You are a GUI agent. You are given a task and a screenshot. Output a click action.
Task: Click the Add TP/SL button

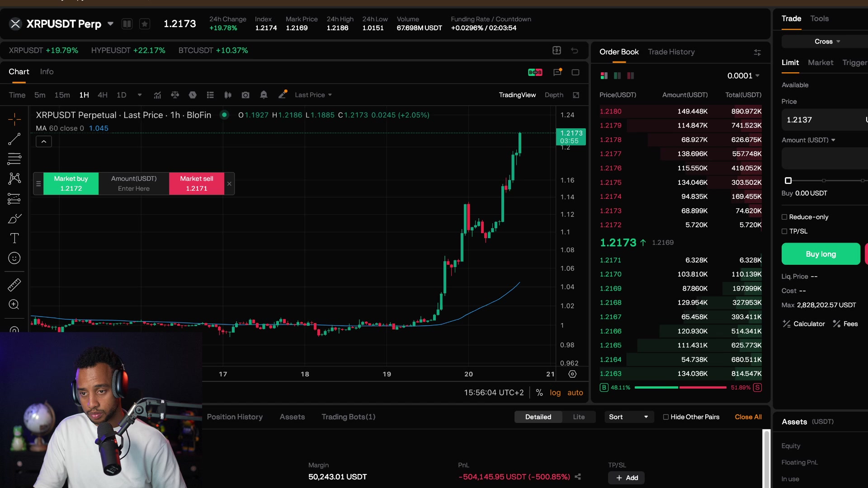(x=626, y=478)
